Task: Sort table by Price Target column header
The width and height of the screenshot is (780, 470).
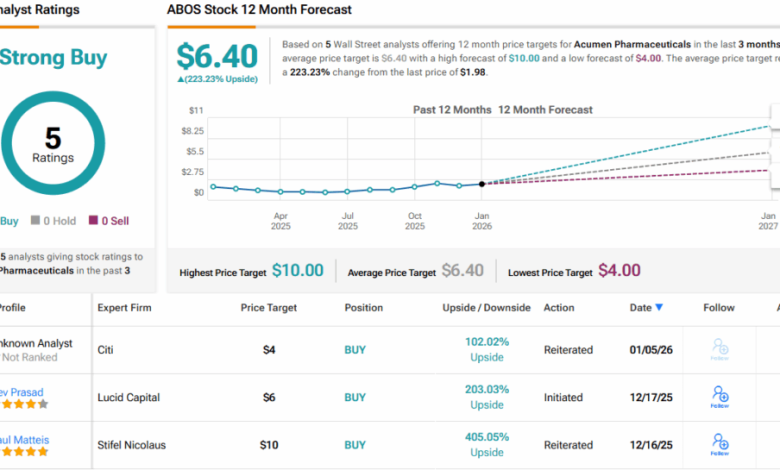Action: [267, 308]
